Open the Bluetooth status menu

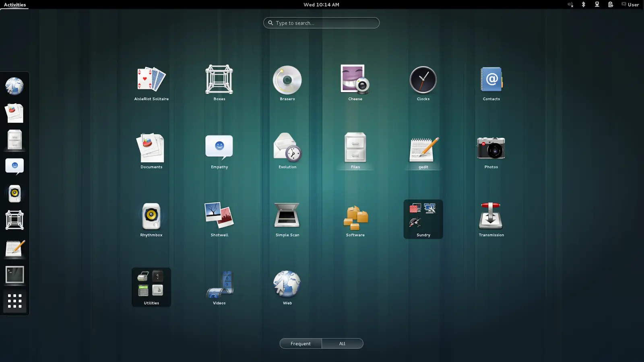(583, 4)
